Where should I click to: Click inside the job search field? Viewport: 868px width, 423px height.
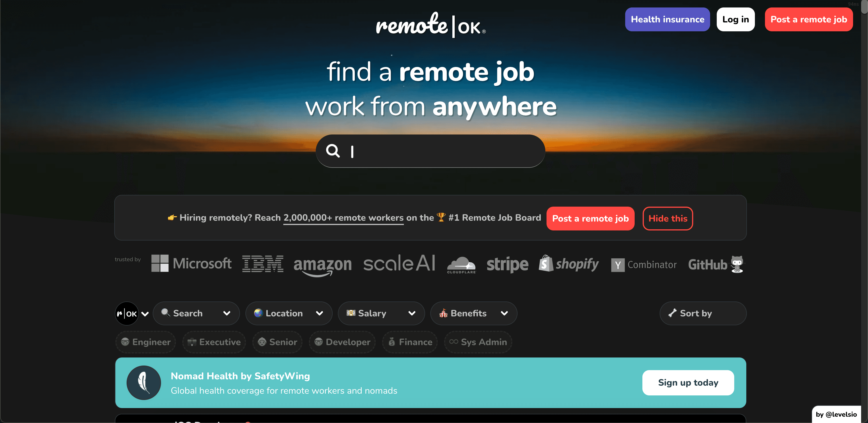click(x=430, y=151)
